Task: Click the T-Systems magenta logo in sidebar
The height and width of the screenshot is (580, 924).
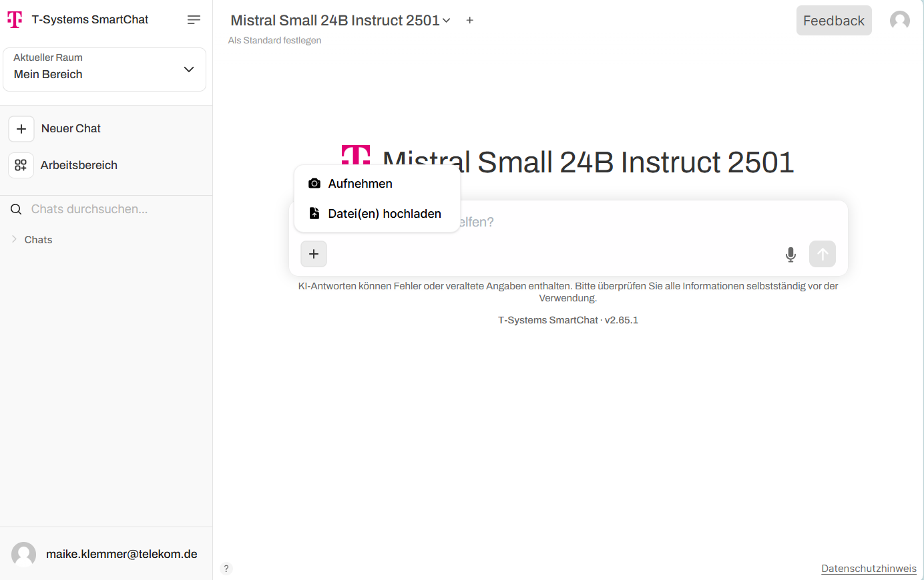Action: (x=15, y=20)
